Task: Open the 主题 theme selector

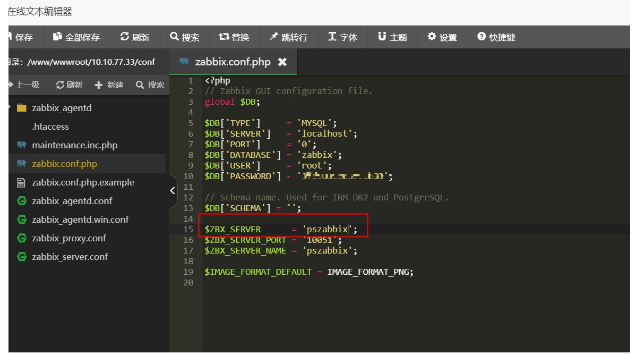Action: (x=392, y=37)
